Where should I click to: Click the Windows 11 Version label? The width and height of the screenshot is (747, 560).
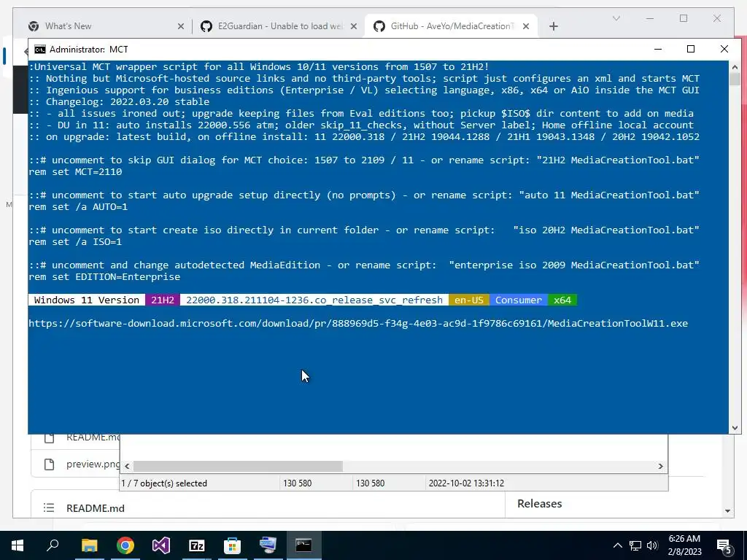87,300
